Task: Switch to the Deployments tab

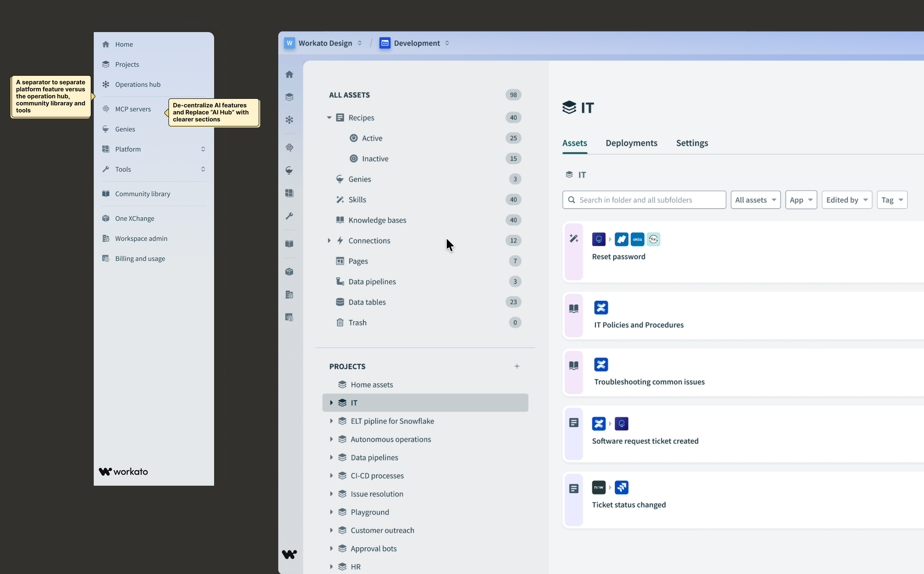Action: pos(631,143)
